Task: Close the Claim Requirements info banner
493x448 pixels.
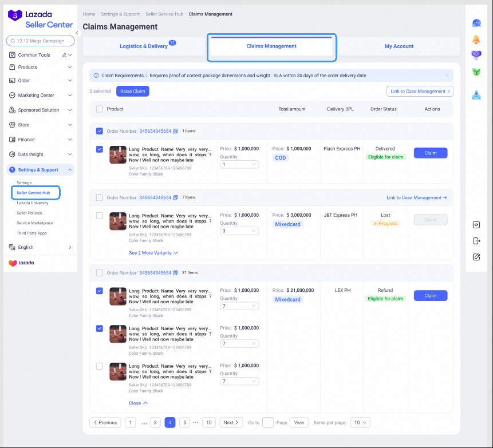Action: pos(447,76)
